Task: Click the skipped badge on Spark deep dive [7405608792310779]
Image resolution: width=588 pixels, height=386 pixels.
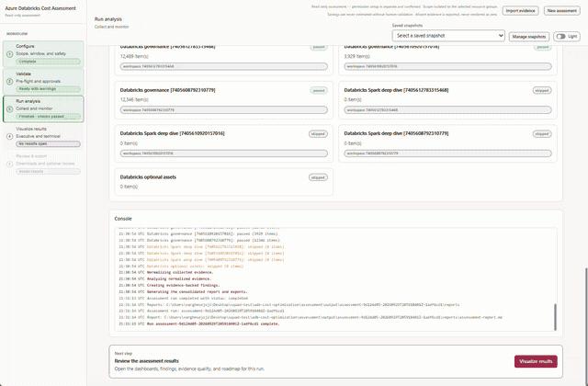Action: (542, 134)
